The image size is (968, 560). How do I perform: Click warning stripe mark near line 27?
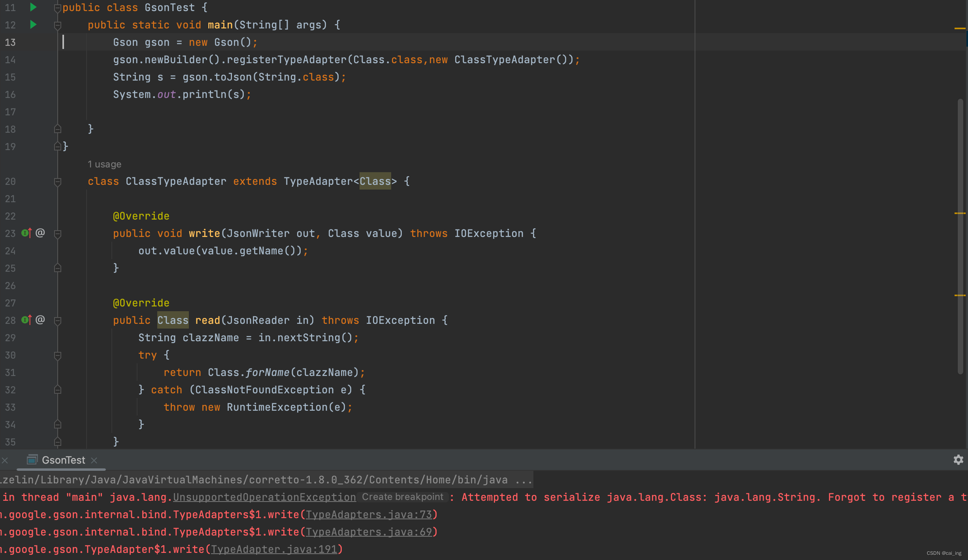[960, 295]
